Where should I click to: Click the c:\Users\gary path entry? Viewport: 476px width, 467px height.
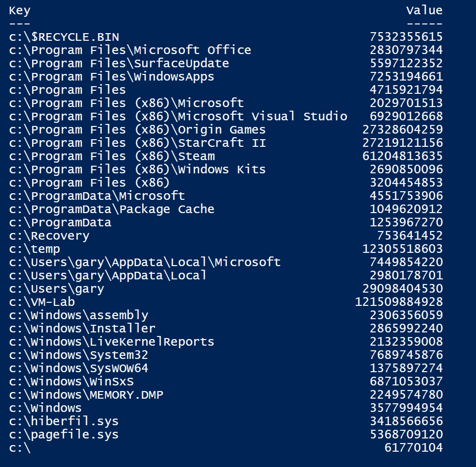(57, 289)
